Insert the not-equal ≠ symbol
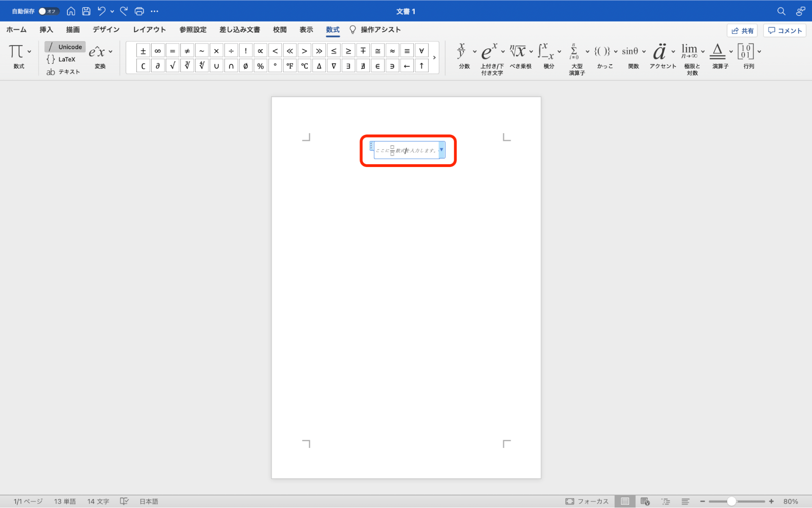This screenshot has height=508, width=812. tap(187, 51)
